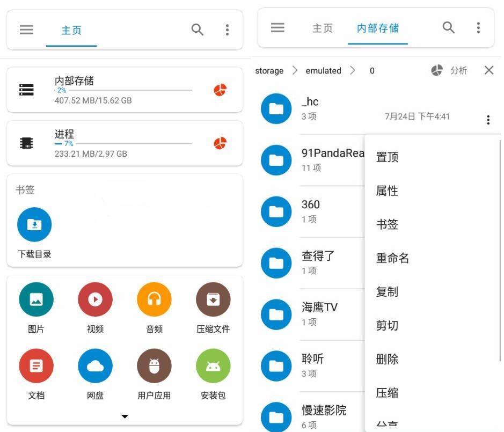
Task: Select 重命名 from the context menu
Action: tap(392, 258)
